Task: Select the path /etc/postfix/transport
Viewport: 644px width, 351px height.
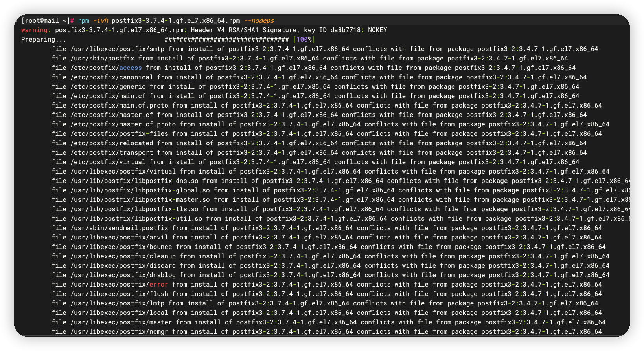Action: pos(112,152)
